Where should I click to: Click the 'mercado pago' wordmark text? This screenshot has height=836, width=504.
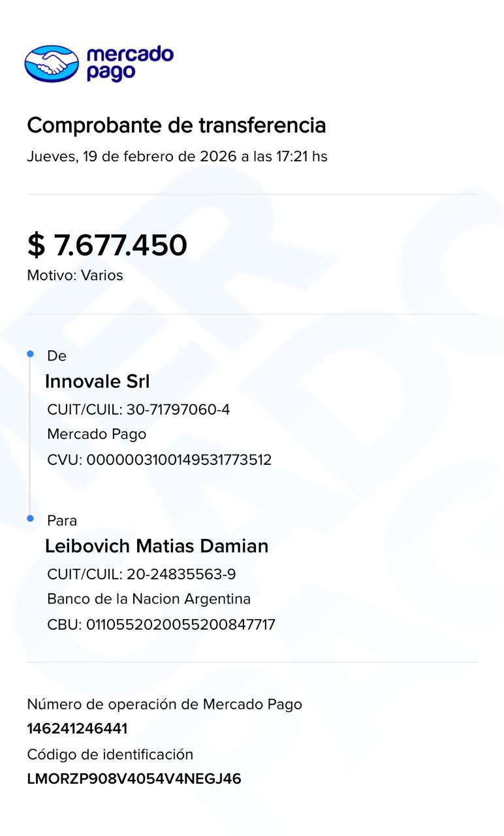click(x=129, y=63)
